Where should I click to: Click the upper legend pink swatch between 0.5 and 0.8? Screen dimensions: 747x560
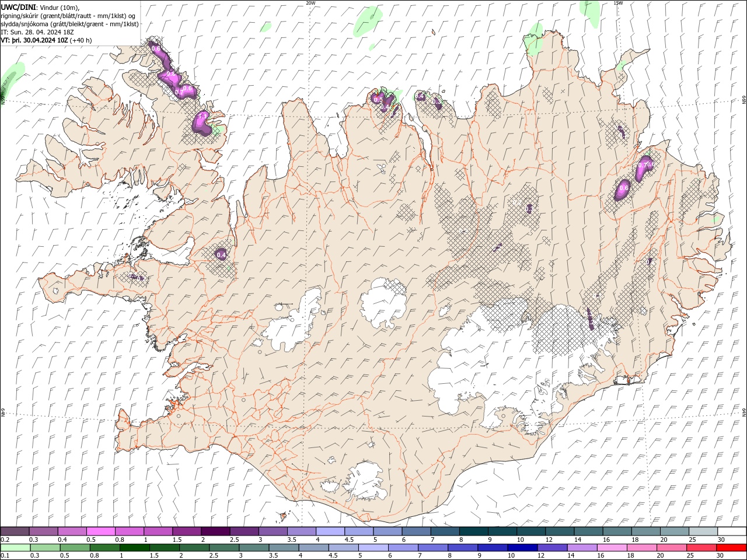[x=100, y=531]
